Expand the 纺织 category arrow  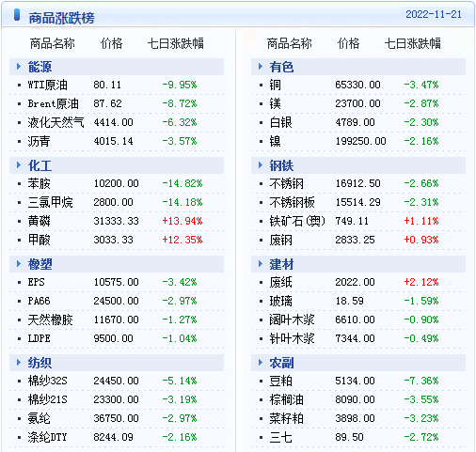(19, 363)
